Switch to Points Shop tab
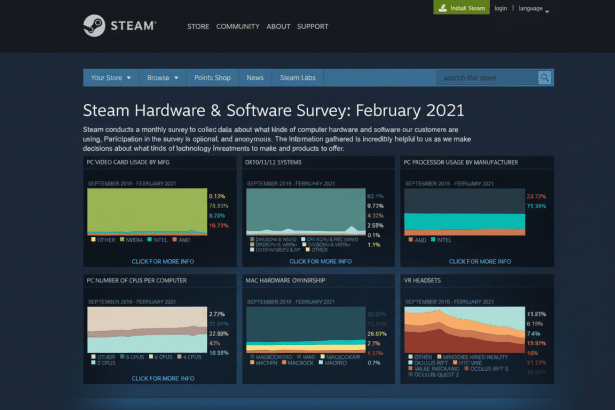The image size is (615, 410). pyautogui.click(x=212, y=78)
